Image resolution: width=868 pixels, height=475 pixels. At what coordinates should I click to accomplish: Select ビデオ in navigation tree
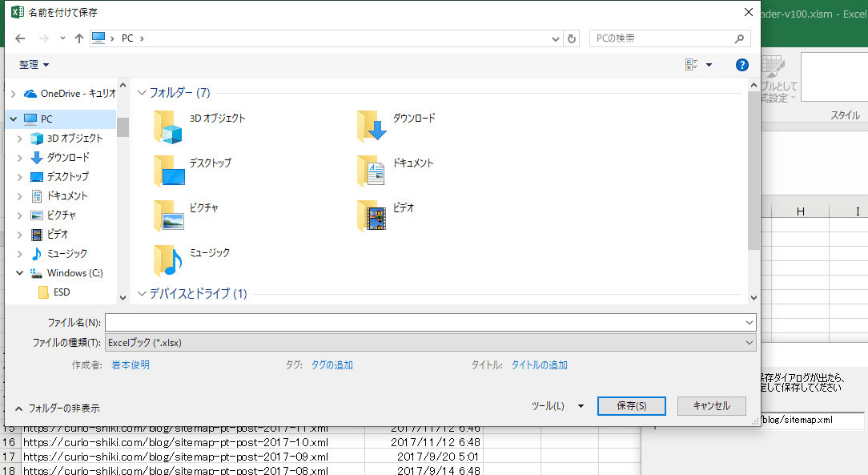tap(50, 235)
